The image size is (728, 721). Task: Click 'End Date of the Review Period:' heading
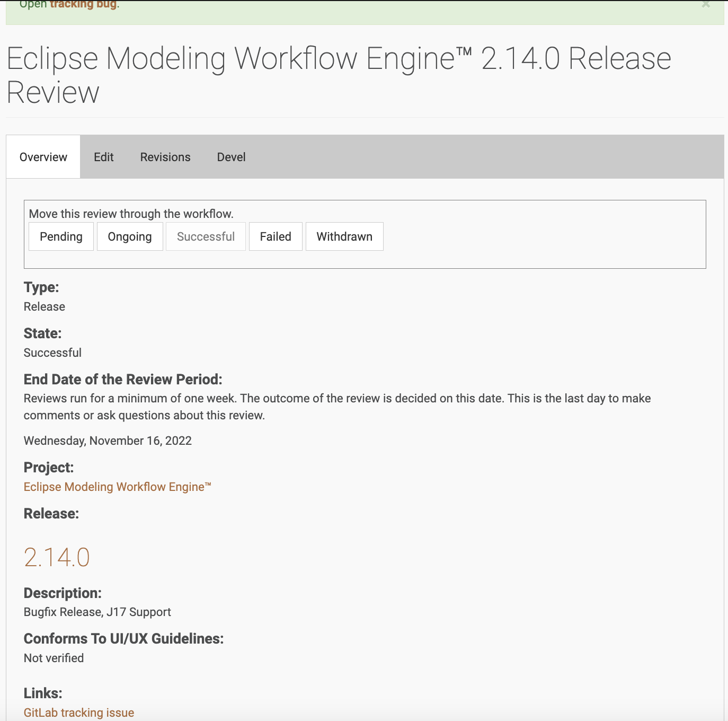(123, 380)
